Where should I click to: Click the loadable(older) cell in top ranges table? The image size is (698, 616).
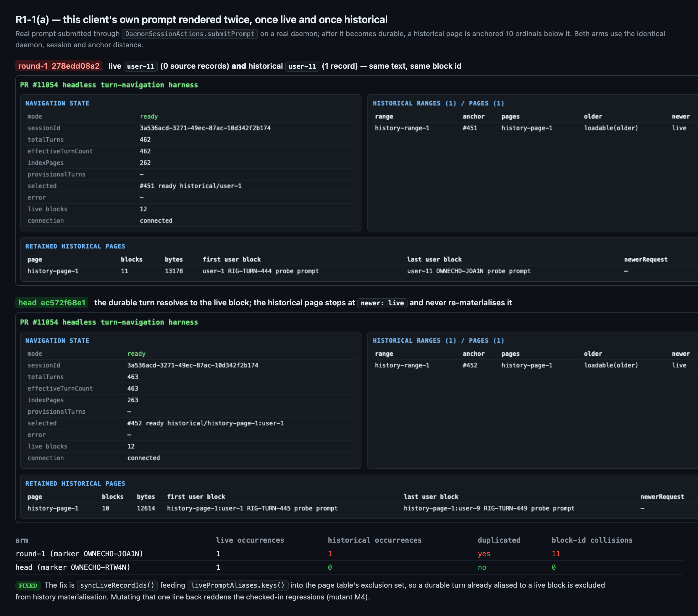tap(611, 128)
